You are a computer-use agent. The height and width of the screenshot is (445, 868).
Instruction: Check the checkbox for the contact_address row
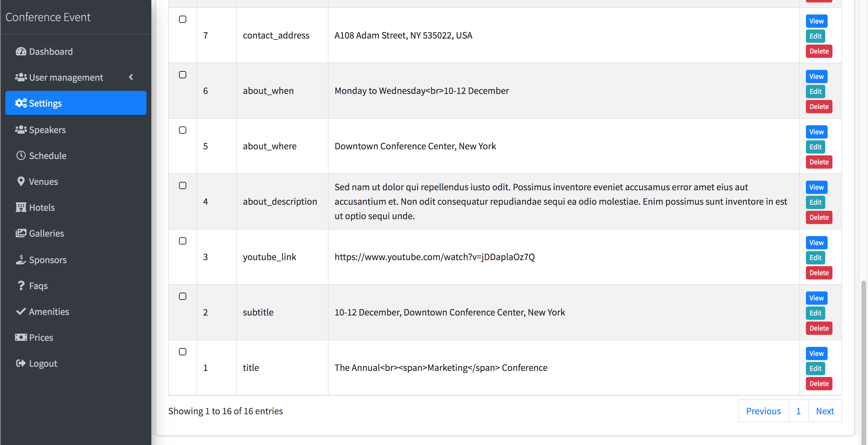point(183,19)
